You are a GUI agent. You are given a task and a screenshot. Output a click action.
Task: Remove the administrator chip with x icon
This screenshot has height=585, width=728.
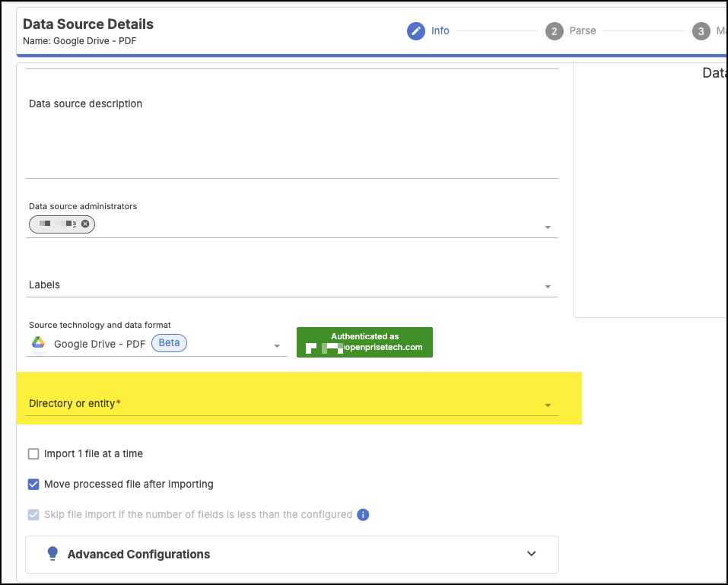click(85, 224)
